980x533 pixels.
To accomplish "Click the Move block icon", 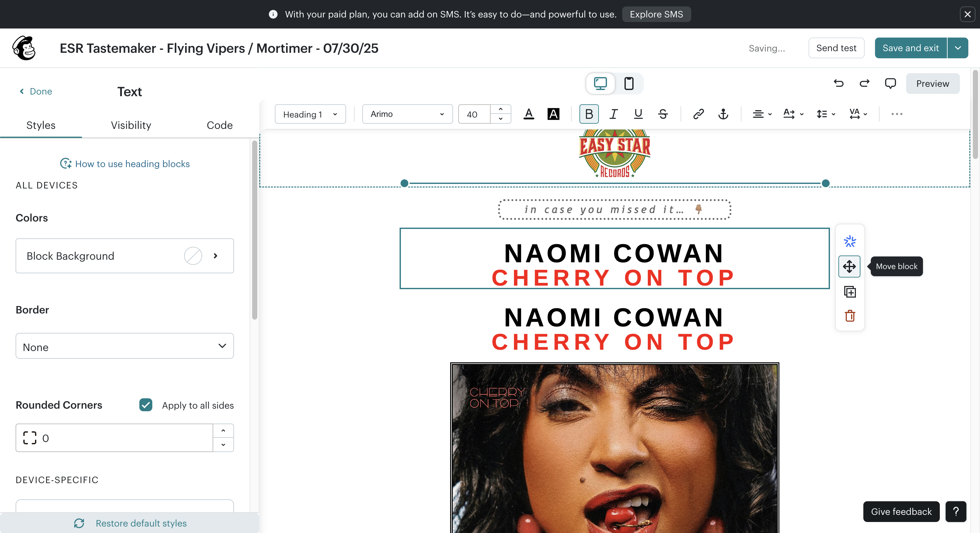I will point(849,266).
